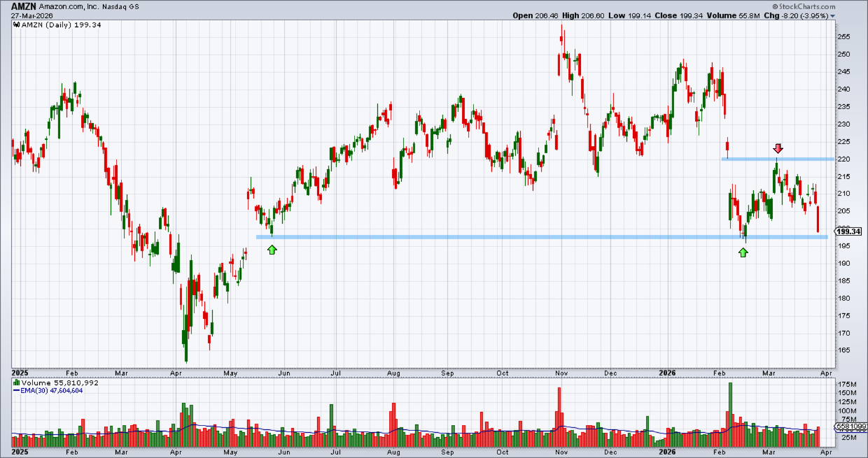Screen dimensions: 868x458
Task: Click the 255 price axis label
Action: click(x=843, y=37)
